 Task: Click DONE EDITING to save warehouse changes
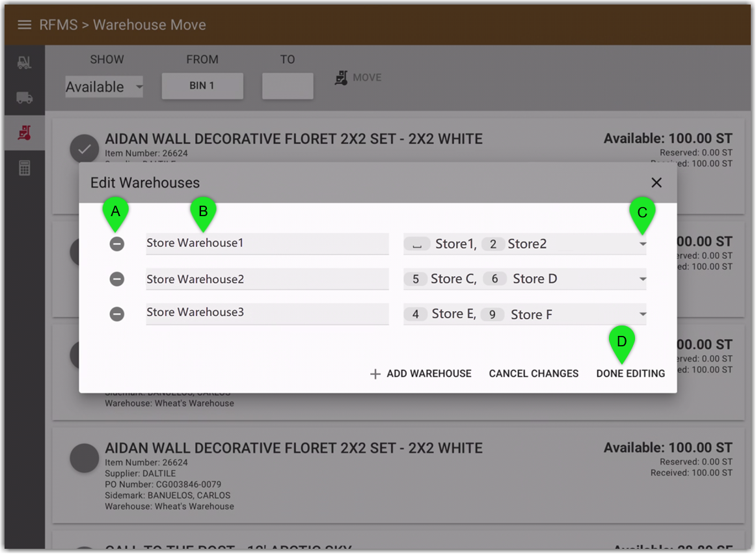click(x=630, y=374)
